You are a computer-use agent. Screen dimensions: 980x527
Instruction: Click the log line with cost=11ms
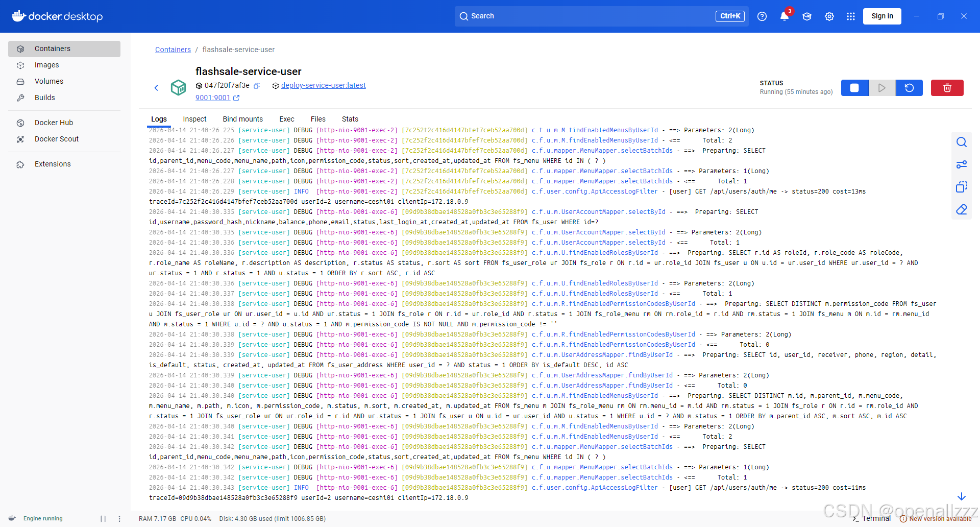click(x=507, y=488)
